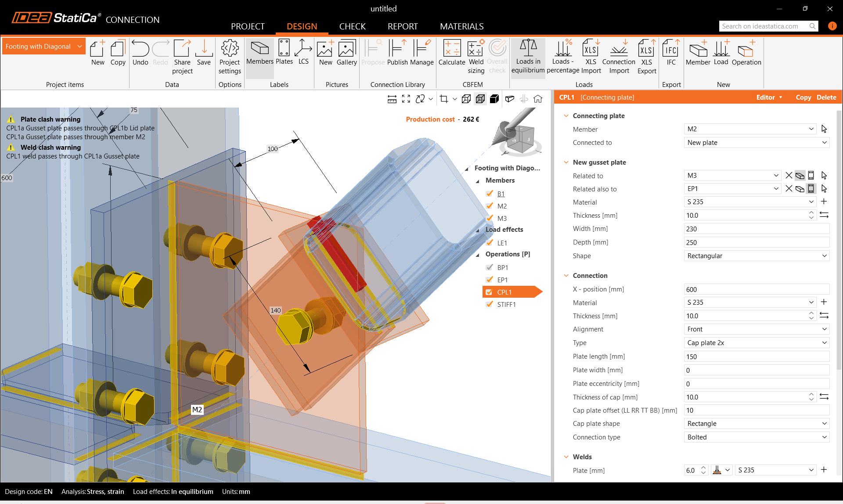Switch to the CHECK tab
The height and width of the screenshot is (504, 843).
pyautogui.click(x=352, y=26)
